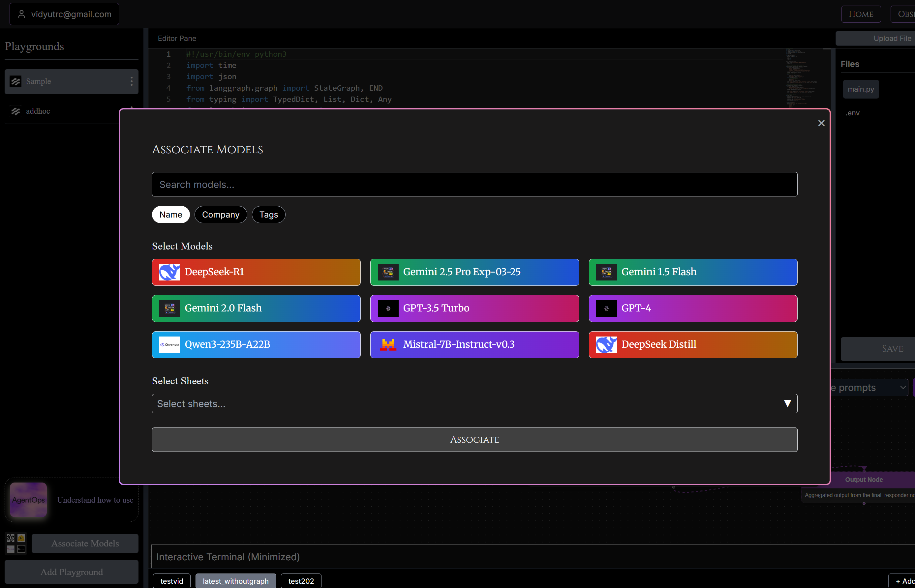Click the Gemini 1.5 Flash logo icon
Image resolution: width=915 pixels, height=588 pixels.
606,272
